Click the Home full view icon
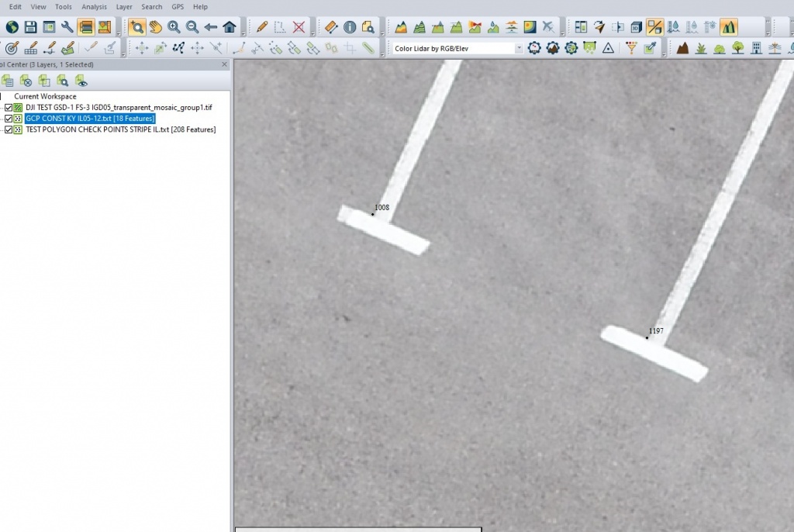This screenshot has width=794, height=532. [230, 27]
